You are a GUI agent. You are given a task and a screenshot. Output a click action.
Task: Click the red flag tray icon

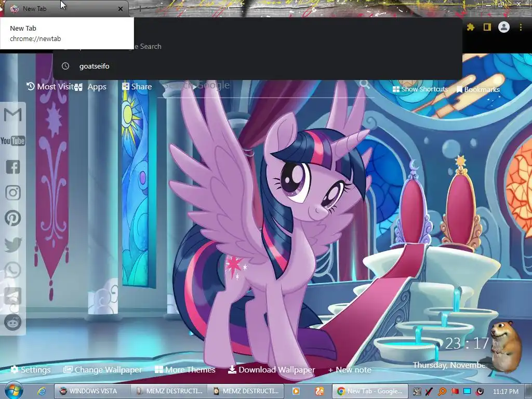[455, 392]
